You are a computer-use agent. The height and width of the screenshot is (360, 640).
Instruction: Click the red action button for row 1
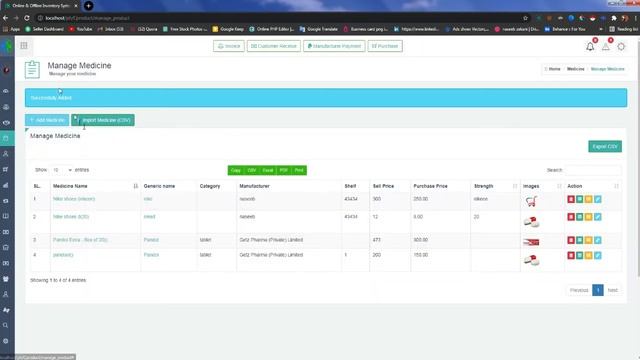pos(571,199)
